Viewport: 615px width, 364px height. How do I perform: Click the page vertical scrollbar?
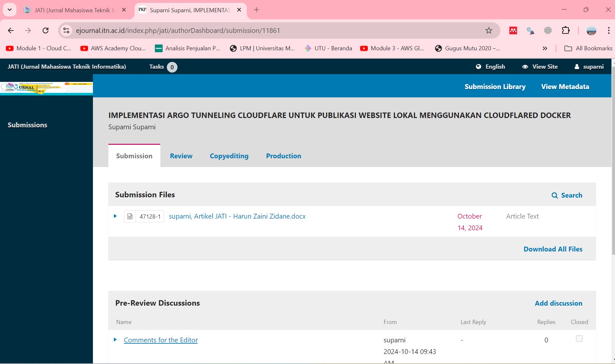613,161
